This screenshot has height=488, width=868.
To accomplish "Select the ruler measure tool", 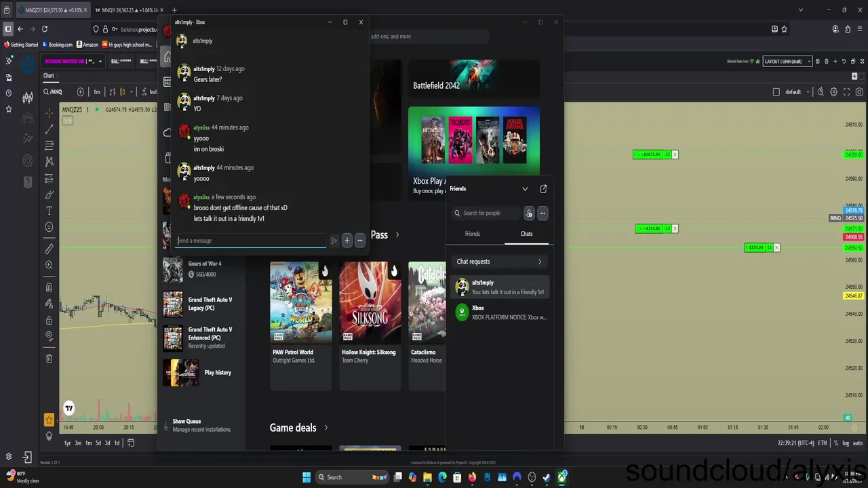I will (x=49, y=249).
